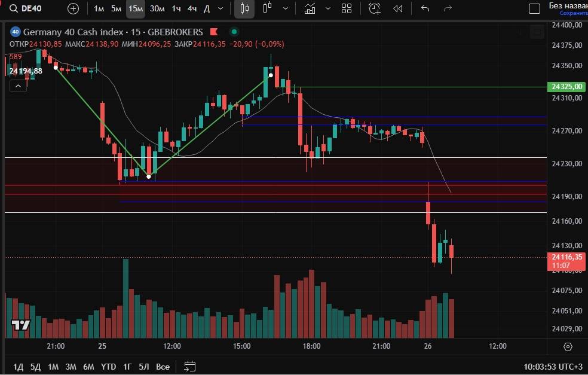
Task: Open the indicator templates grid icon
Action: (346, 8)
